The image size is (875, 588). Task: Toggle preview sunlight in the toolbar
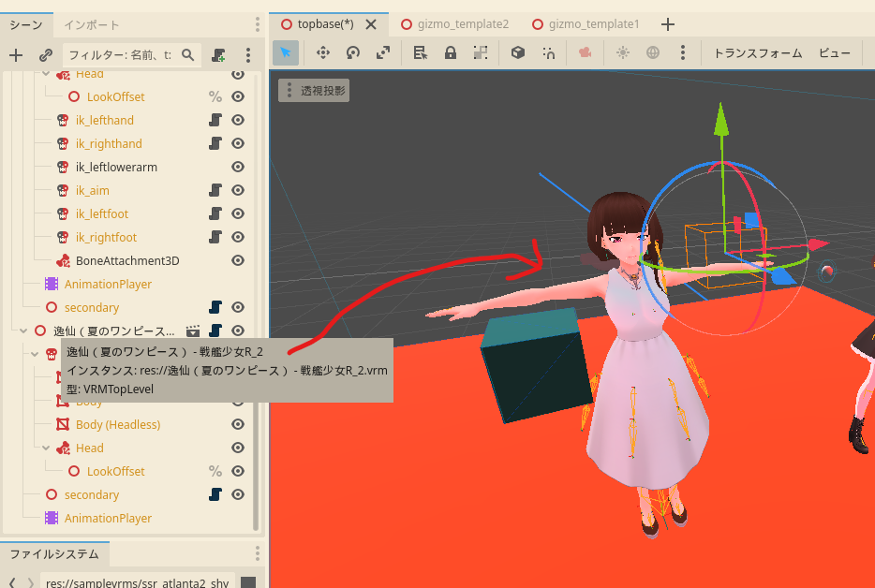(623, 52)
